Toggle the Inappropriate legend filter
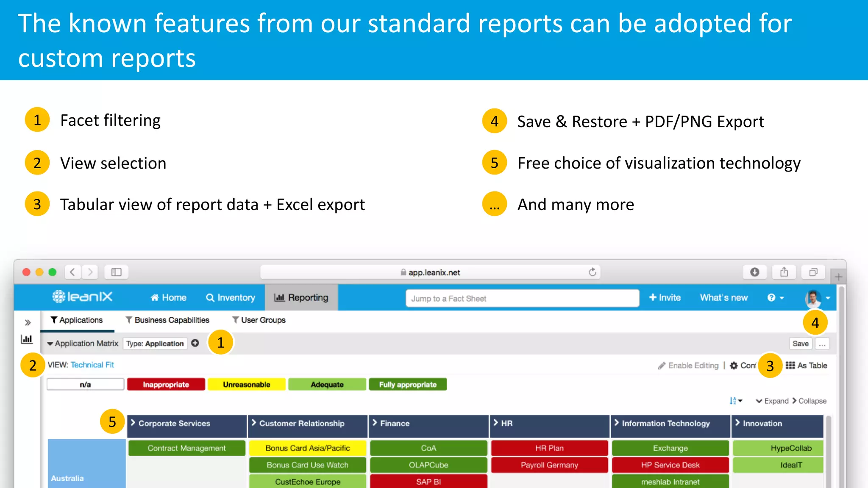 click(x=166, y=385)
